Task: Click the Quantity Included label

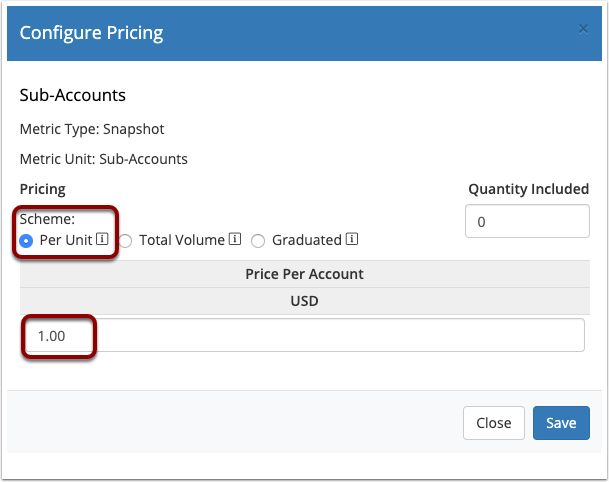Action: click(529, 189)
